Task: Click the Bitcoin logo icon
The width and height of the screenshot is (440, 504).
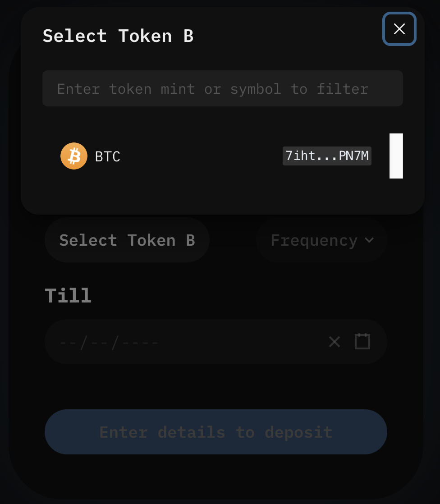Action: [x=74, y=156]
